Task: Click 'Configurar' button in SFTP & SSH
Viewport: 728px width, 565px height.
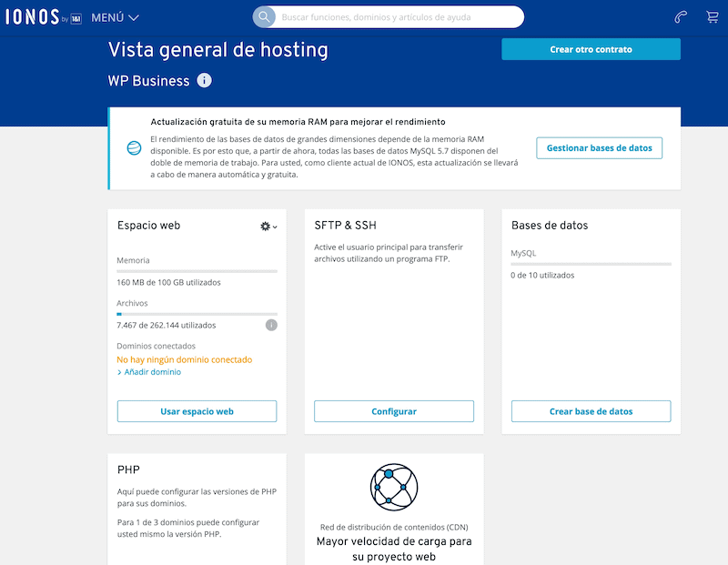Action: 394,411
